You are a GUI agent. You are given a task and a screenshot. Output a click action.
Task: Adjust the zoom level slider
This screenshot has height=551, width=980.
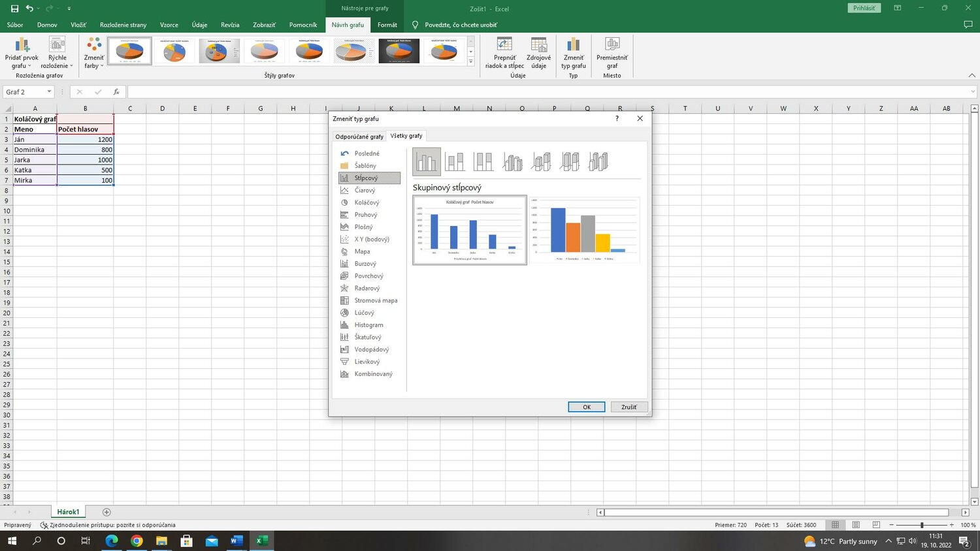click(x=922, y=525)
